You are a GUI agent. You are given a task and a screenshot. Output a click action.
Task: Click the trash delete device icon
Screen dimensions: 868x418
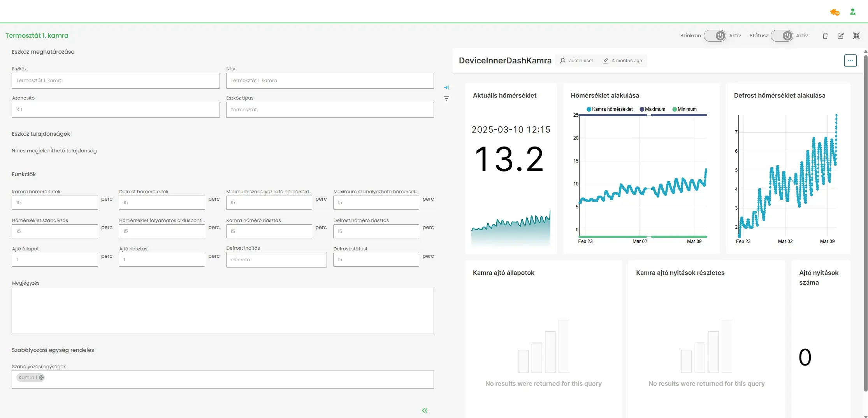[x=825, y=36]
